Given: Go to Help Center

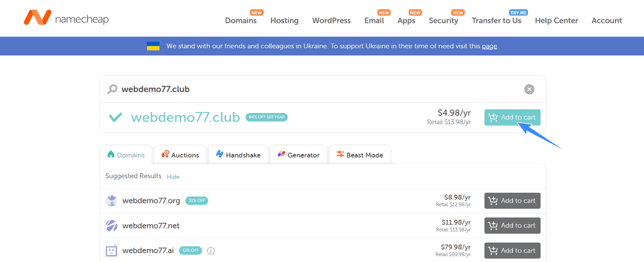Looking at the screenshot, I should pos(557,20).
